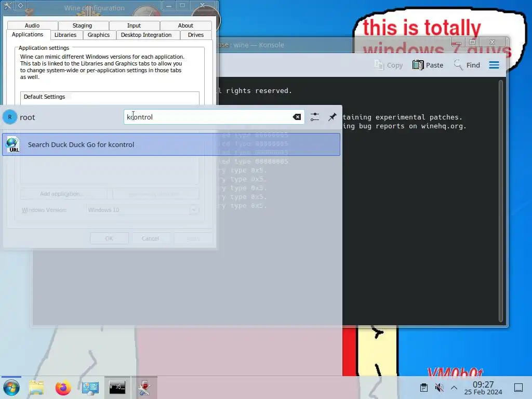
Task: Clear the KRunner search text
Action: click(297, 117)
